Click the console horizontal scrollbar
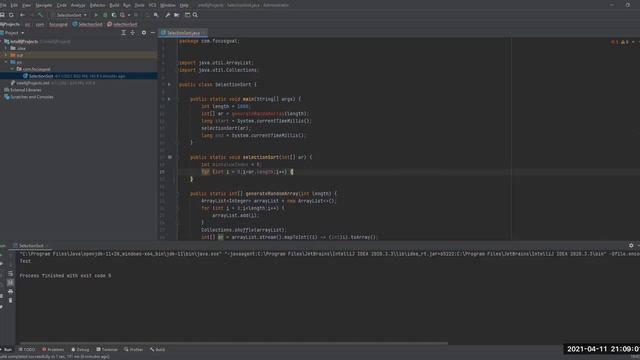Viewport: 640px width, 360px height. point(233,343)
